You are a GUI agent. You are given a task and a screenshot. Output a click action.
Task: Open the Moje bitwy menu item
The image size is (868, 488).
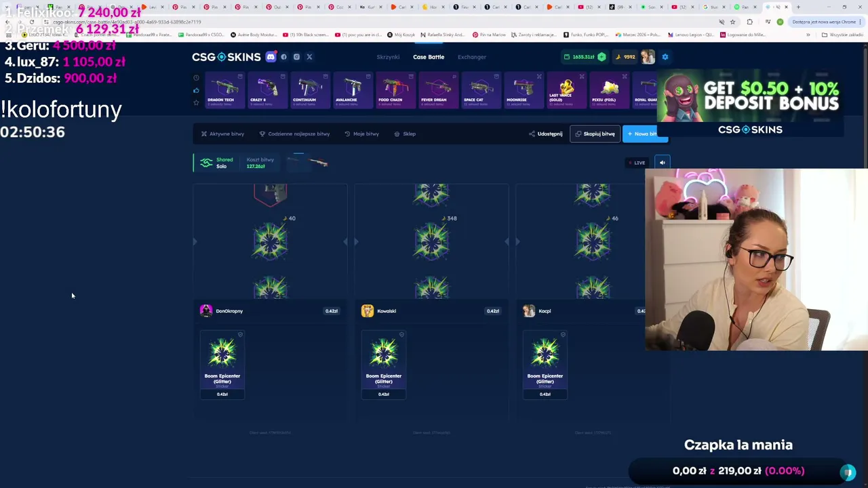[361, 134]
